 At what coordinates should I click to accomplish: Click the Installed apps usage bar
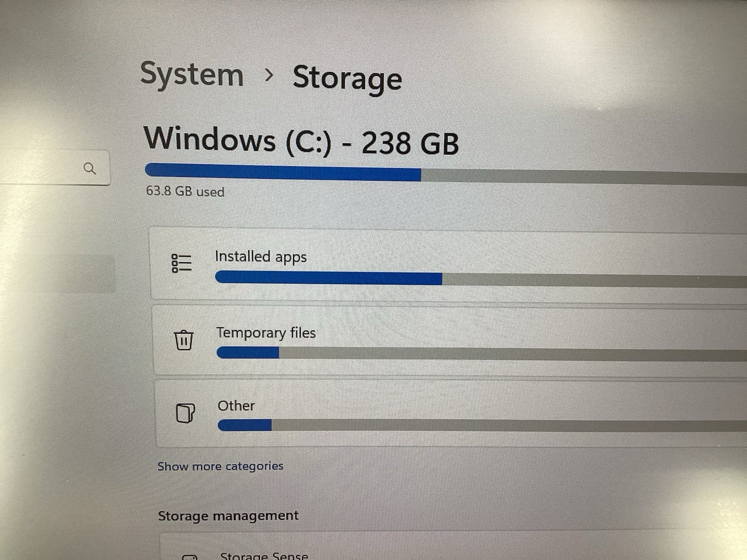[481, 279]
